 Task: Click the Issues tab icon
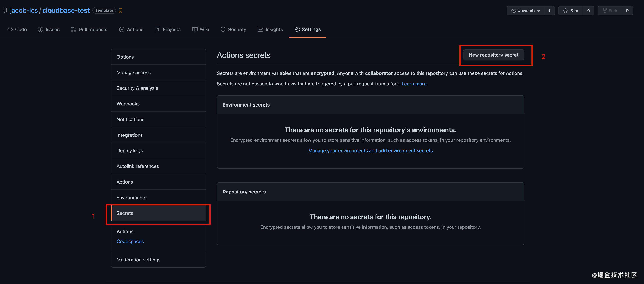point(40,30)
